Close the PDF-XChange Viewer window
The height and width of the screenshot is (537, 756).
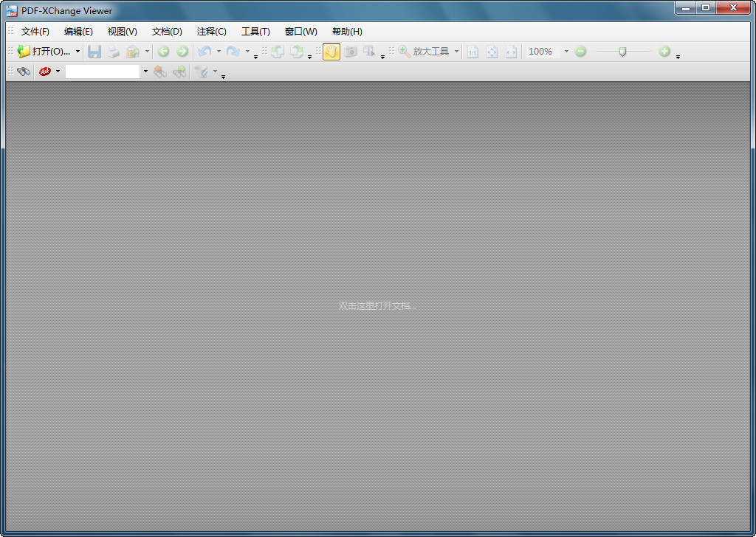coord(733,7)
